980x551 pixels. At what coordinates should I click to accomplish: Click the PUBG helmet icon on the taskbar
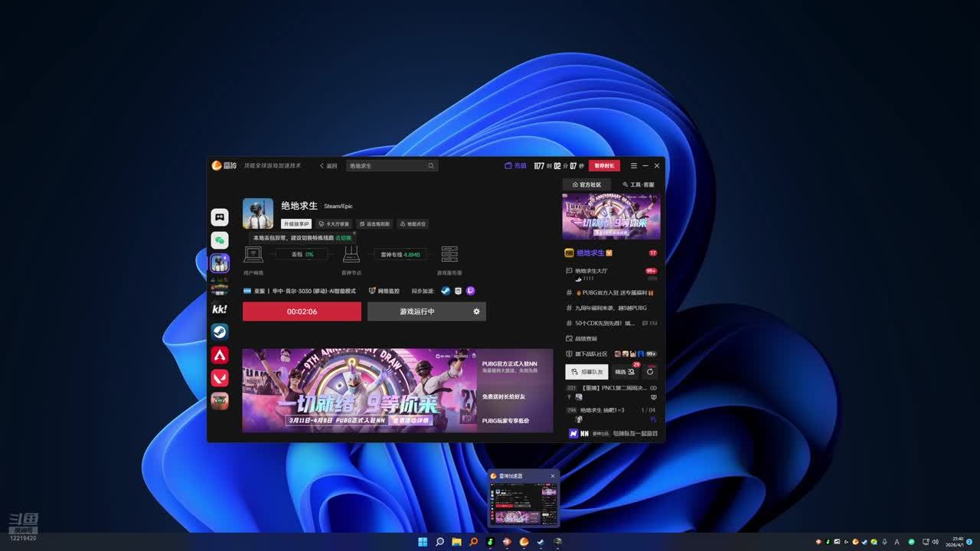(557, 542)
